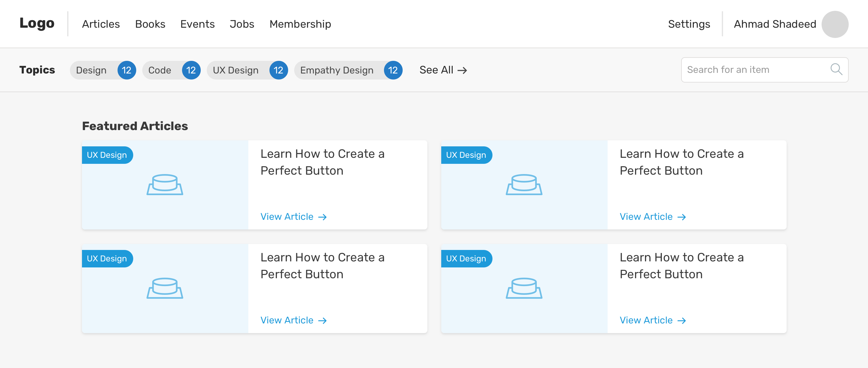Viewport: 868px width, 368px height.
Task: Select the UX Design topic chip
Action: (235, 70)
